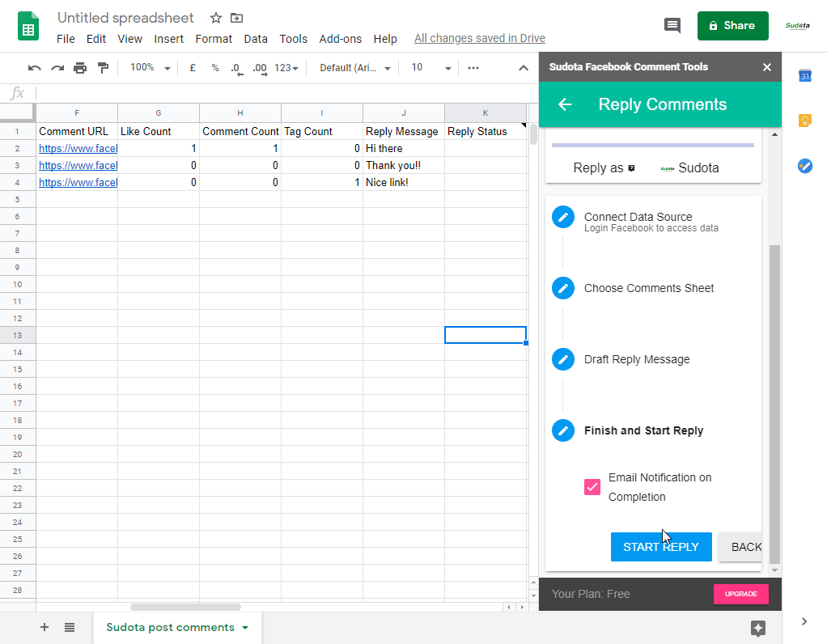Select the Paint format tool

[103, 68]
